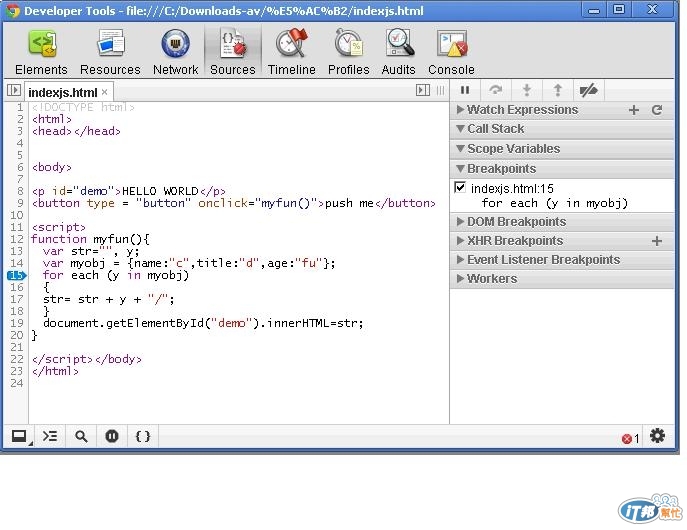The image size is (687, 530).
Task: Open the Elements panel
Action: pos(41,52)
